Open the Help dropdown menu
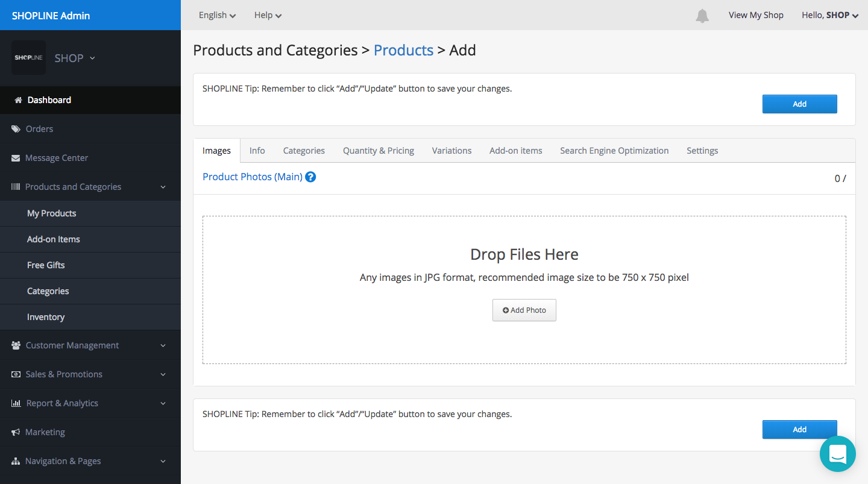The height and width of the screenshot is (484, 868). (268, 15)
